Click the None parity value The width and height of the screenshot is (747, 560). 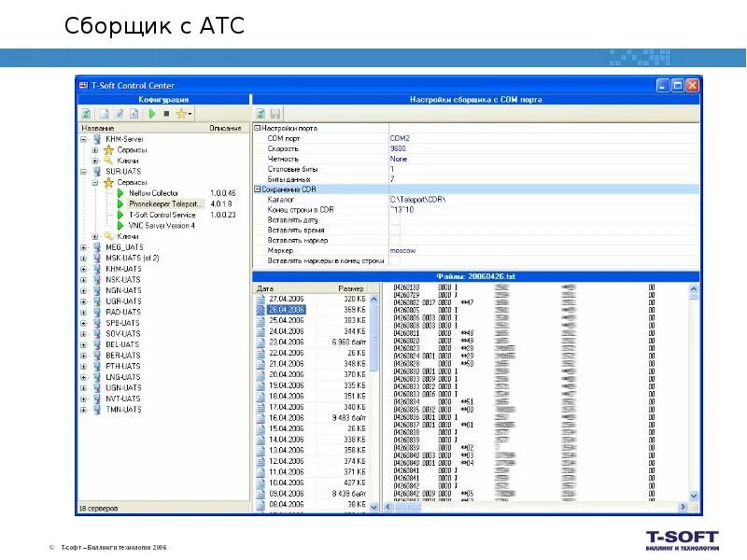[399, 159]
